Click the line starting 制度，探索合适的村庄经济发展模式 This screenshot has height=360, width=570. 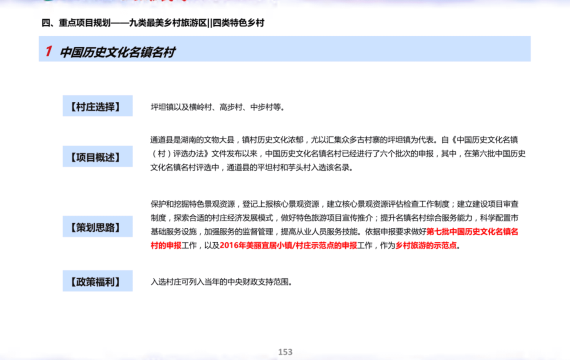[334, 218]
